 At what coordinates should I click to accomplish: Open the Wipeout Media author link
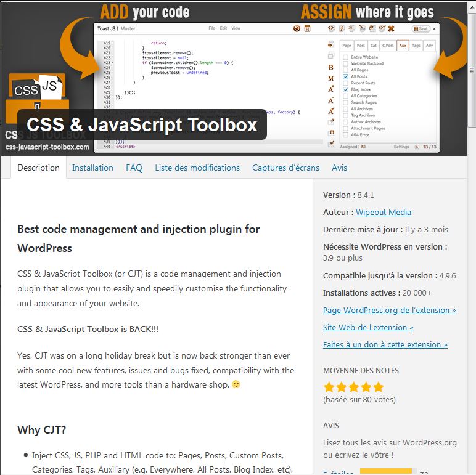click(383, 212)
